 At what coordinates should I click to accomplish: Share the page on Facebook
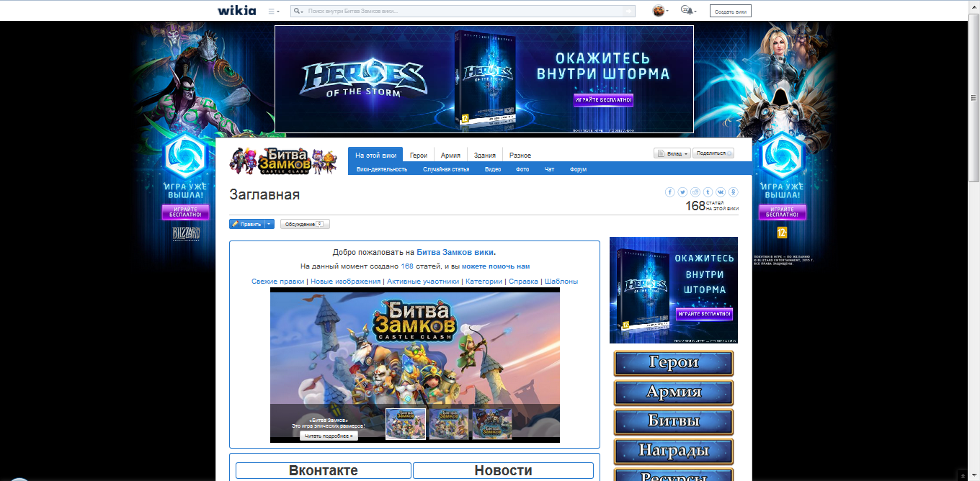click(670, 192)
